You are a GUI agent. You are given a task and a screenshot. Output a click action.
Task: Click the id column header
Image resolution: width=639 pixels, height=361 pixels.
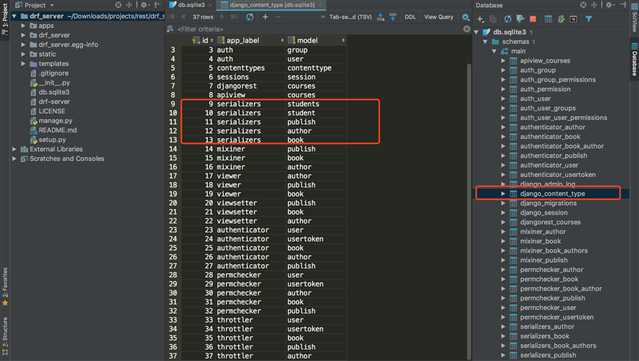coord(202,40)
